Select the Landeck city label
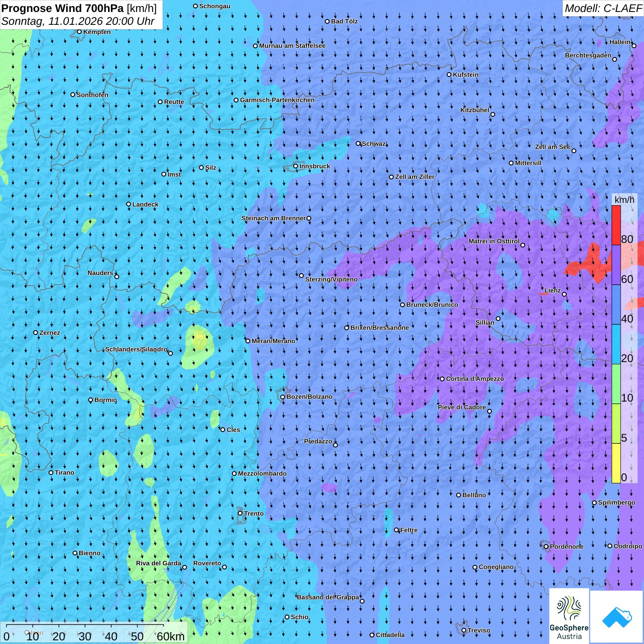Image resolution: width=644 pixels, height=644 pixels. tap(145, 204)
